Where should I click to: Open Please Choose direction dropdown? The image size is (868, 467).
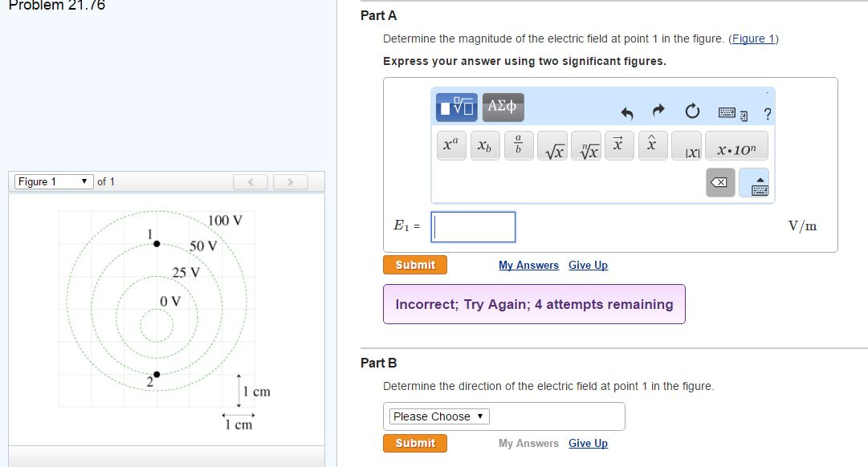pyautogui.click(x=439, y=416)
